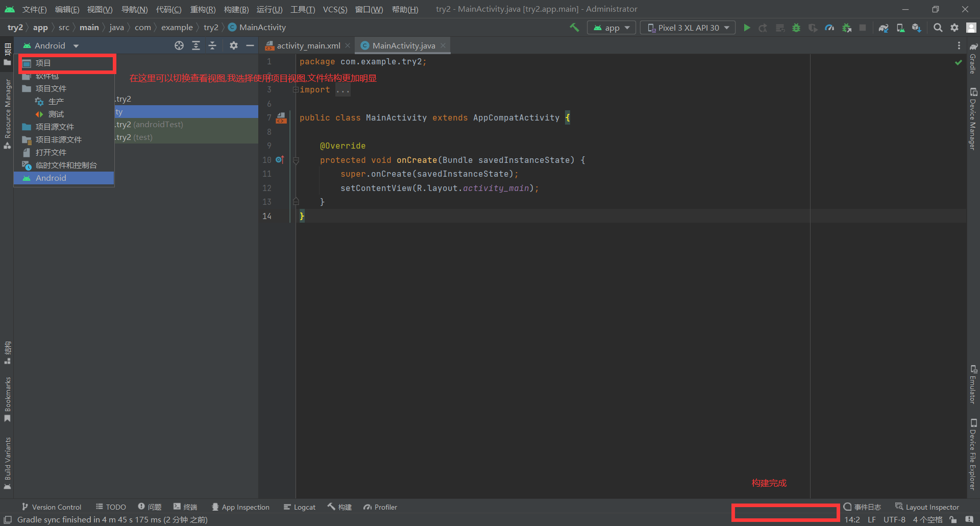Click Apply Code Changes icon
980x526 pixels.
(x=780, y=28)
